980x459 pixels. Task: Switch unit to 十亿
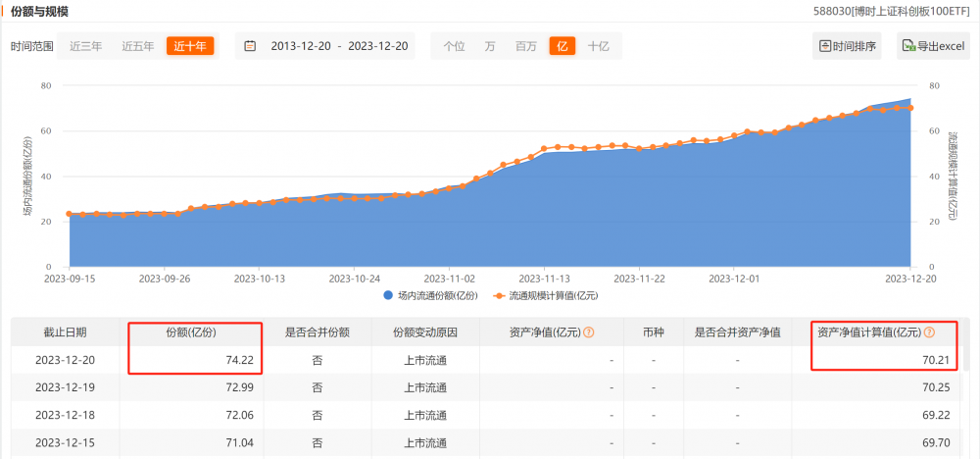(x=598, y=46)
